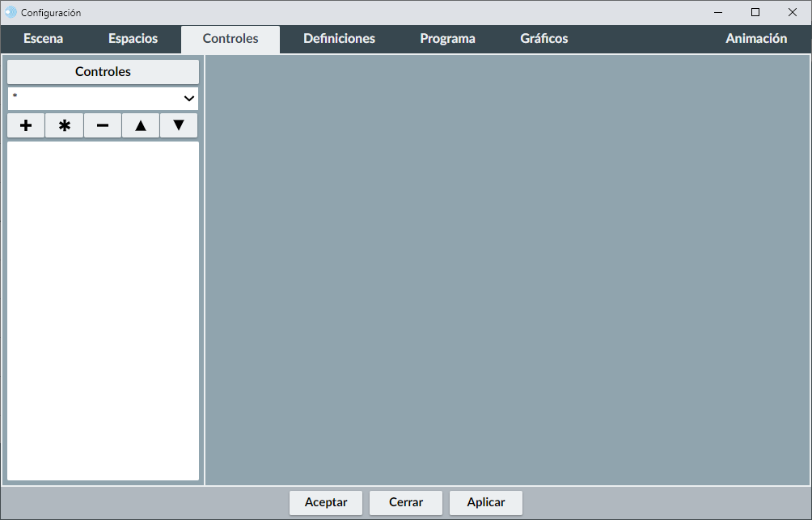
Task: Click the plus icon to add a control
Action: (26, 125)
